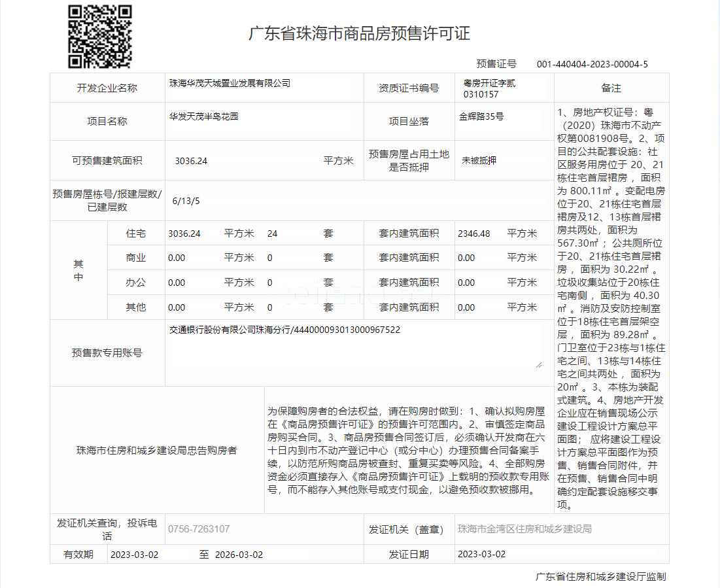Click the 办公 row label
Image resolution: width=720 pixels, height=588 pixels.
[x=136, y=283]
